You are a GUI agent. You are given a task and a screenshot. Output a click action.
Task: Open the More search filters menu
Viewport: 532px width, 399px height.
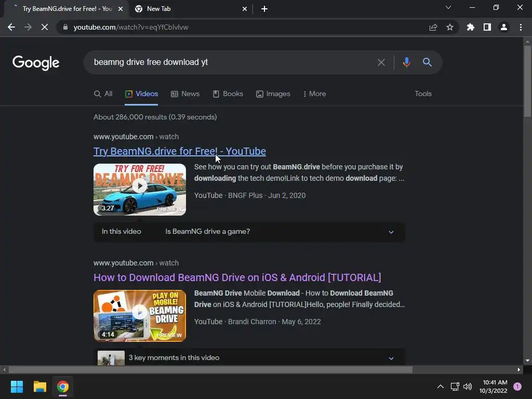coord(314,94)
